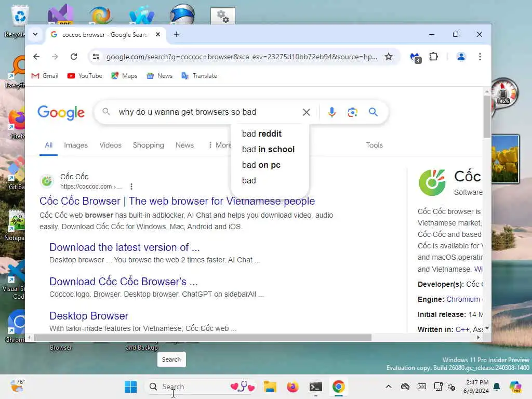Open Copilot preview icon in taskbar corner
532x399 pixels.
tap(515, 387)
